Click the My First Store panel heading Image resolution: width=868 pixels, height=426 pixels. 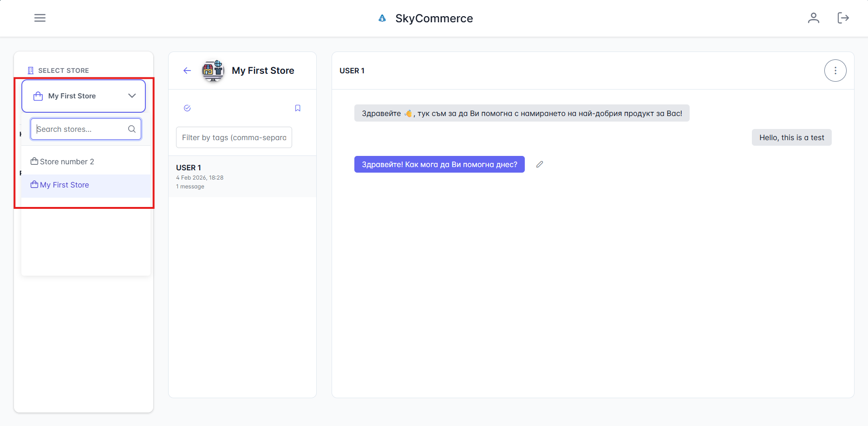pyautogui.click(x=263, y=71)
